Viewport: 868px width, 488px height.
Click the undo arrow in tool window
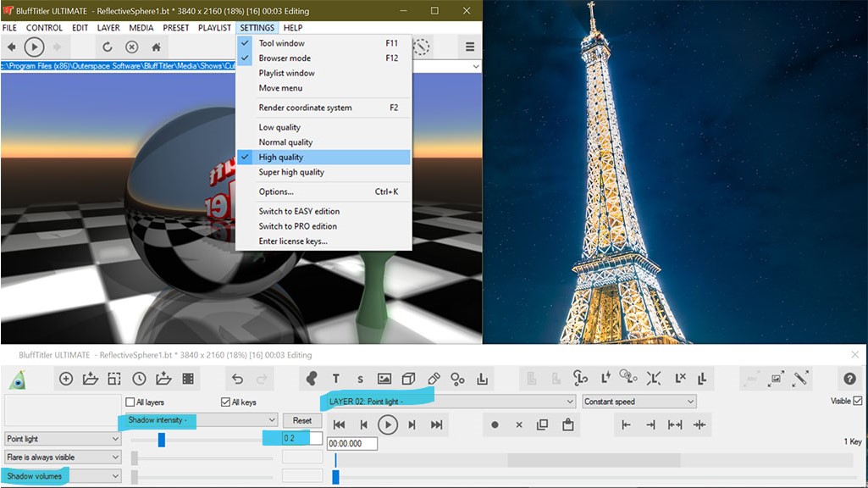click(x=237, y=379)
